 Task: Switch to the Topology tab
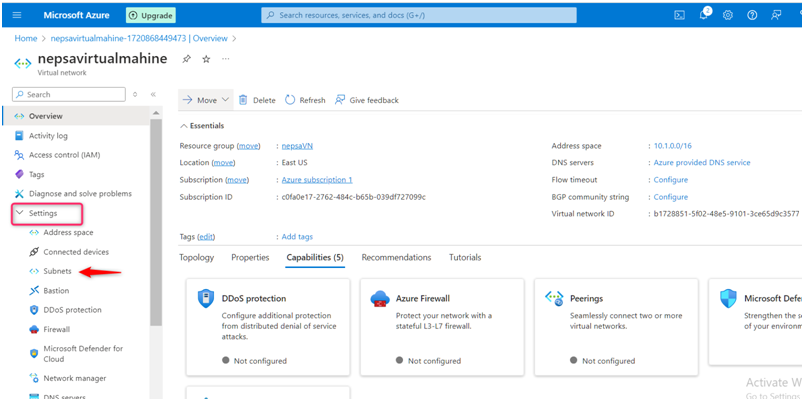[x=196, y=257]
